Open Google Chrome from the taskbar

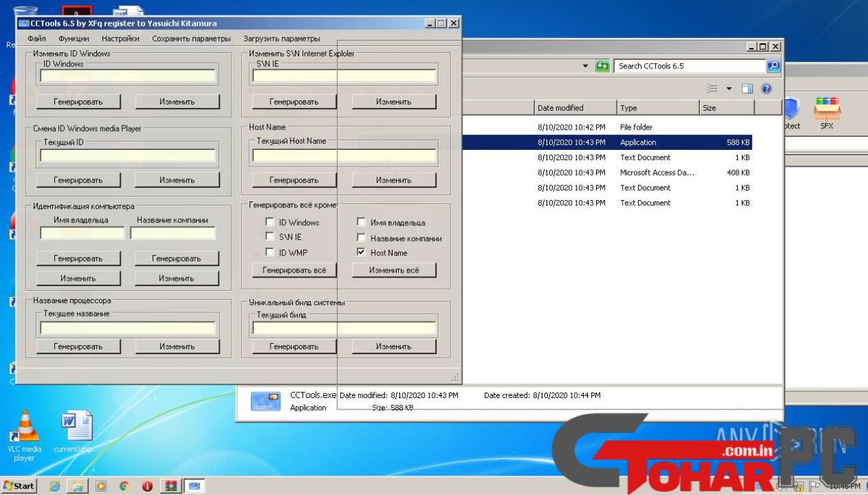123,486
